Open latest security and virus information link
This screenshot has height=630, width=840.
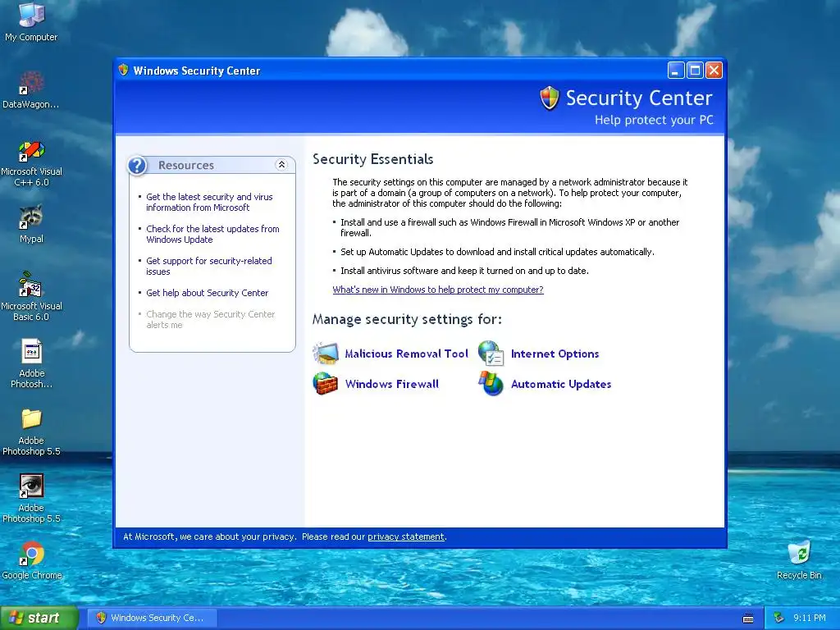(209, 203)
